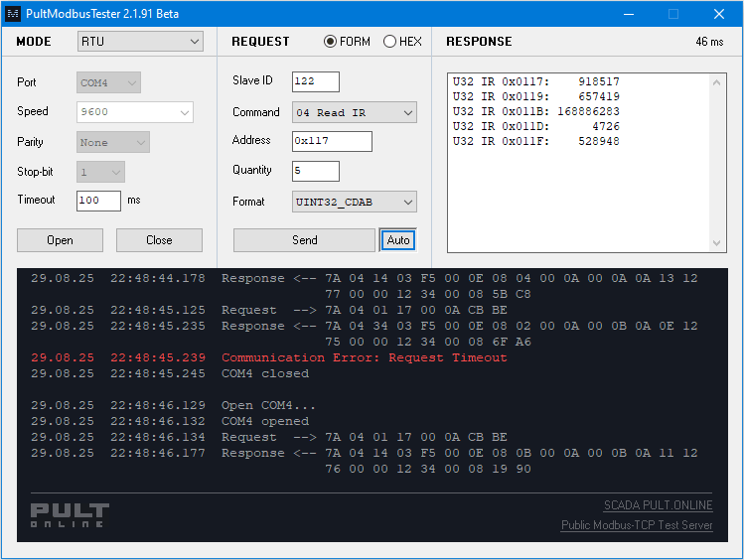The height and width of the screenshot is (560, 744).
Task: Expand the Speed combo box
Action: coord(134,112)
